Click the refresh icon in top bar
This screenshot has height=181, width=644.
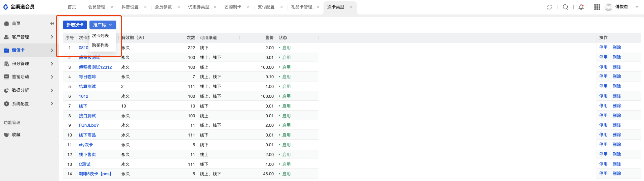tap(550, 7)
